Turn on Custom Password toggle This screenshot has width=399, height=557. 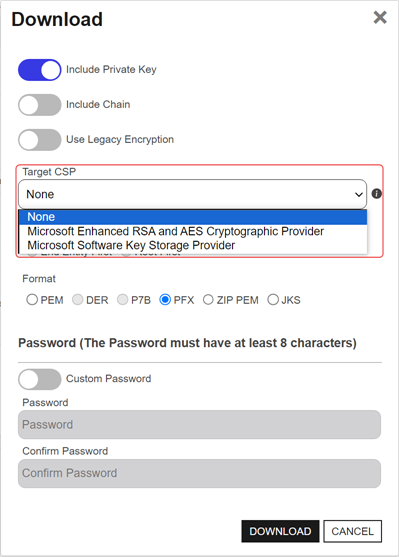[39, 379]
